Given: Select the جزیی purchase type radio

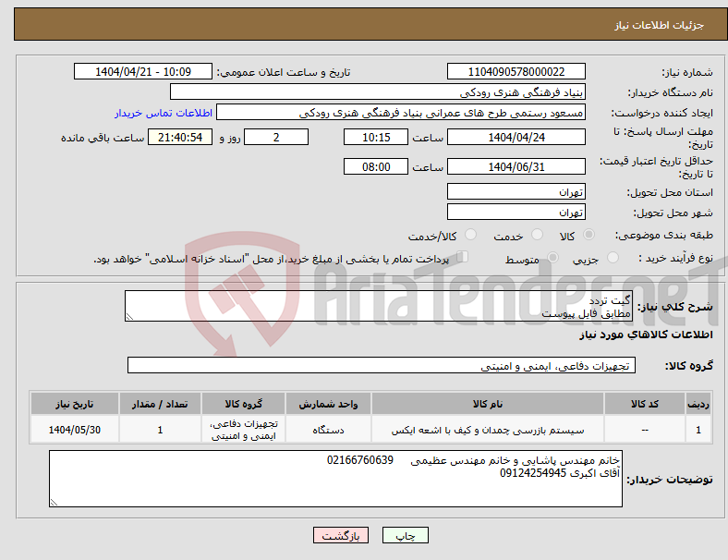Looking at the screenshot, I should 613,257.
